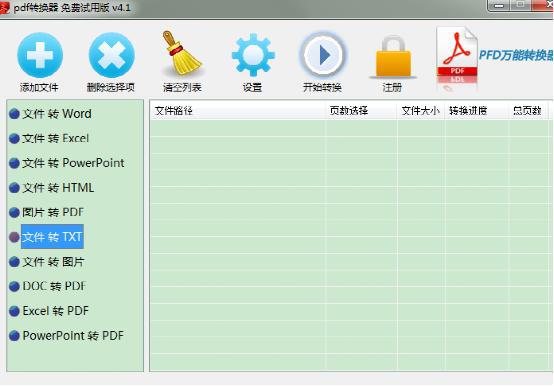Image resolution: width=554 pixels, height=386 pixels.
Task: Click the highlighted 文件 转 TXT label
Action: point(52,237)
